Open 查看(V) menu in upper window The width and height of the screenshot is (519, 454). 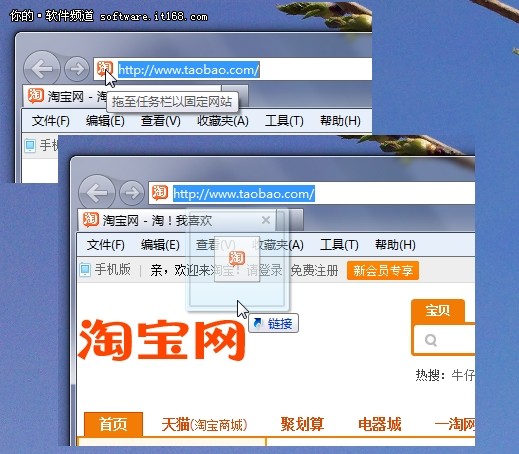[x=160, y=121]
